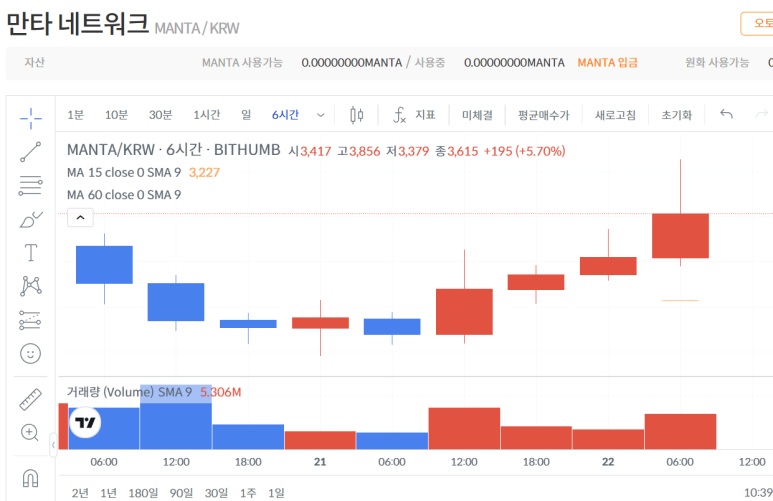Viewport: 773px width, 501px height.
Task: Open the 지표 indicators menu
Action: [x=425, y=115]
